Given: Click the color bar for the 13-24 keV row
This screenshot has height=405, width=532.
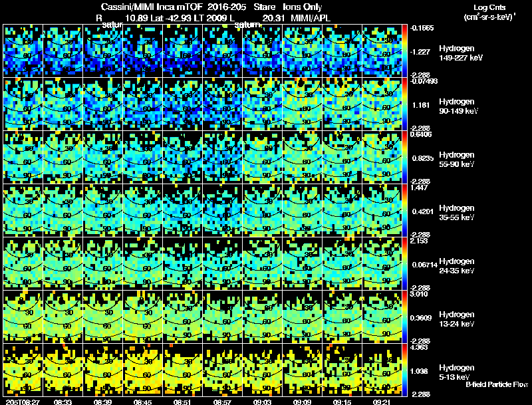Looking at the screenshot, I should click(404, 317).
